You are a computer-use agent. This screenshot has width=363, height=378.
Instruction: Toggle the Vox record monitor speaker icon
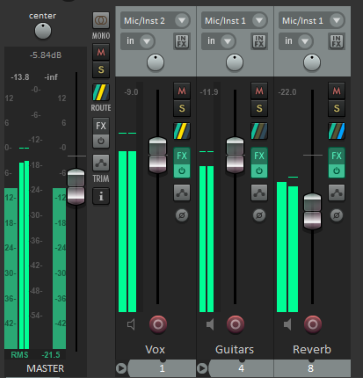click(x=131, y=324)
